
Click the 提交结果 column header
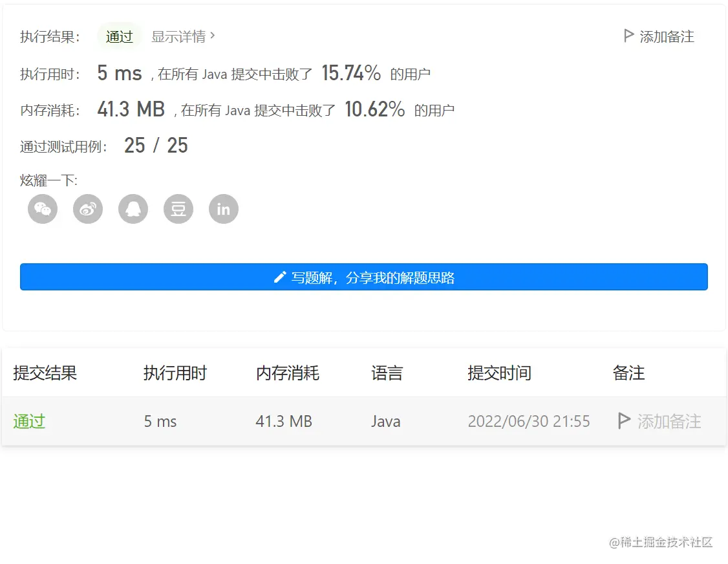45,373
